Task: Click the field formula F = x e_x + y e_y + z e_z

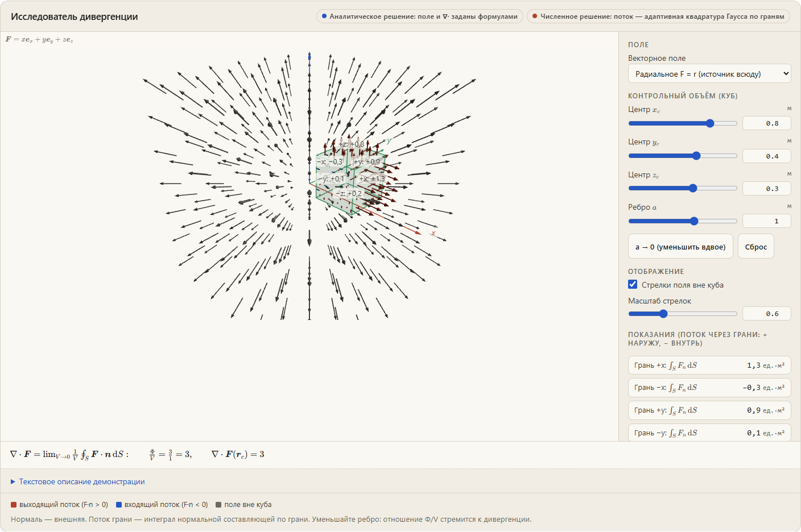Action: [39, 39]
